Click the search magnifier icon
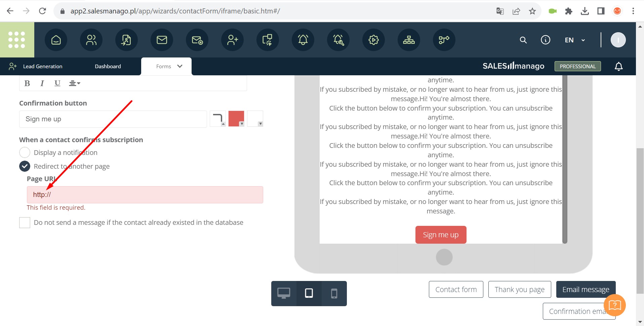The width and height of the screenshot is (644, 326). point(523,40)
